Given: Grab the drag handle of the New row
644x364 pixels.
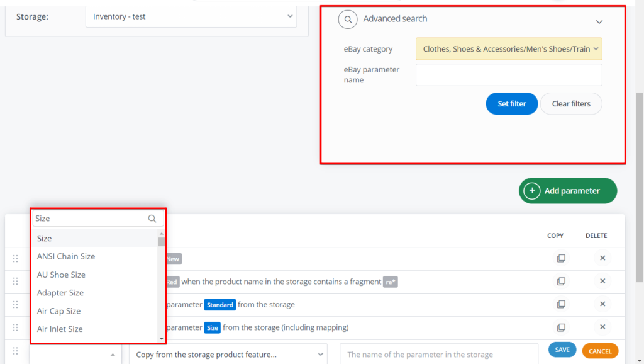Looking at the screenshot, I should pyautogui.click(x=16, y=259).
